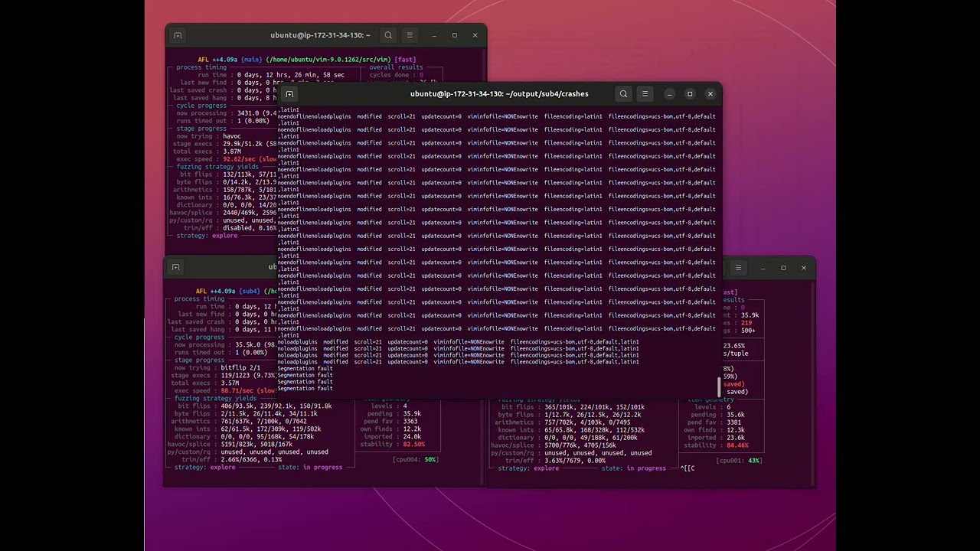Maximize the main AFL terminal window
Image resolution: width=980 pixels, height=551 pixels.
tap(455, 35)
